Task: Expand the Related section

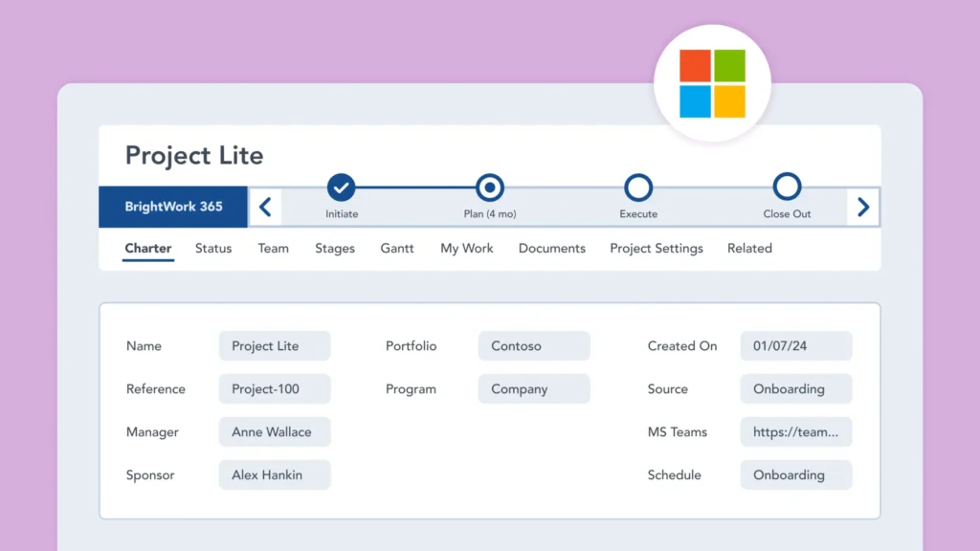Action: click(749, 249)
